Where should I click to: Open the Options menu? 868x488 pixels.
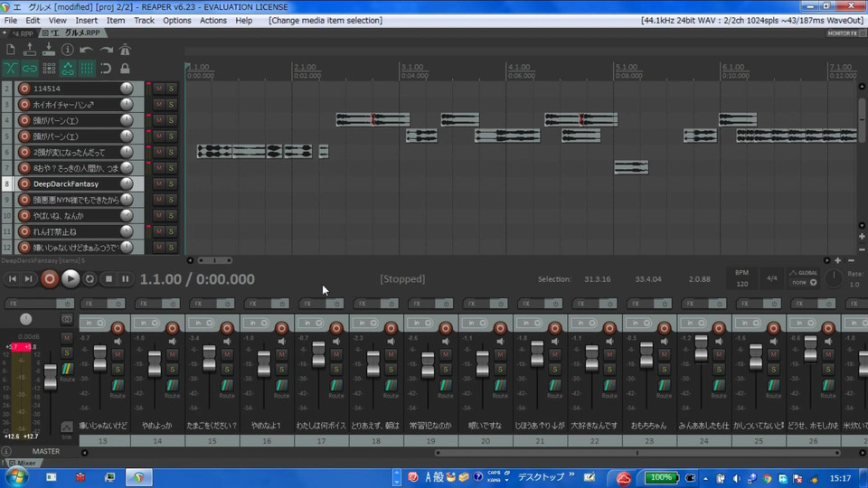[x=176, y=20]
